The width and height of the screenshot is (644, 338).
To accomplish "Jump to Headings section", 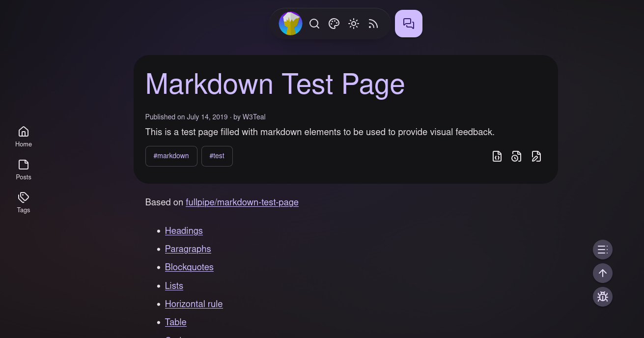I will click(184, 231).
